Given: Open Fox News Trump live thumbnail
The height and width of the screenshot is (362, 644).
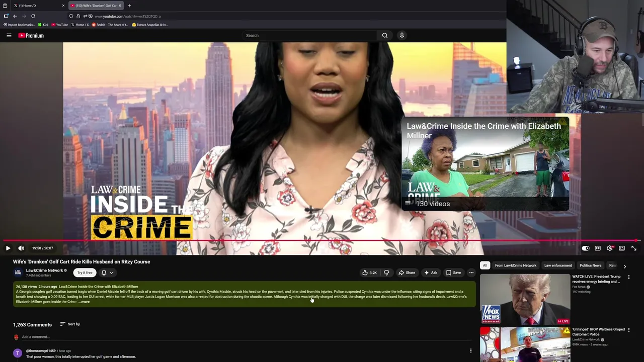Looking at the screenshot, I should click(x=525, y=299).
